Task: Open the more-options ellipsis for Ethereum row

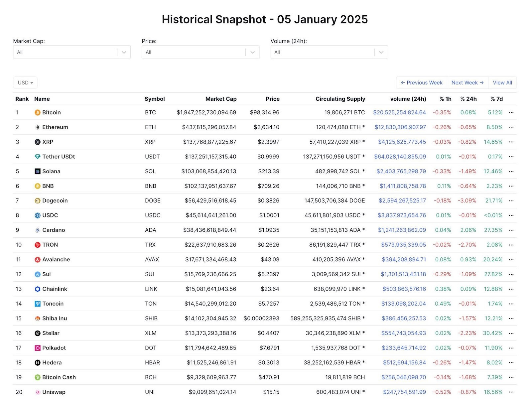Action: click(511, 127)
